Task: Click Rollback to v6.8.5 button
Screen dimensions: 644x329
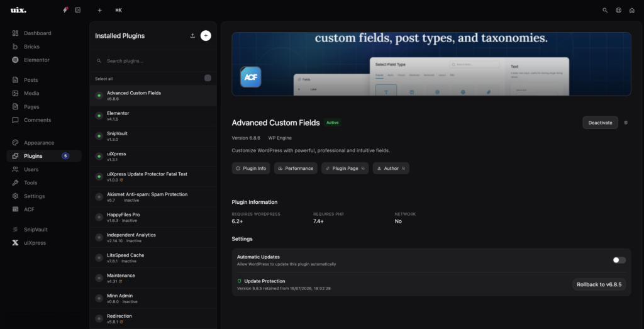Action: 599,284
